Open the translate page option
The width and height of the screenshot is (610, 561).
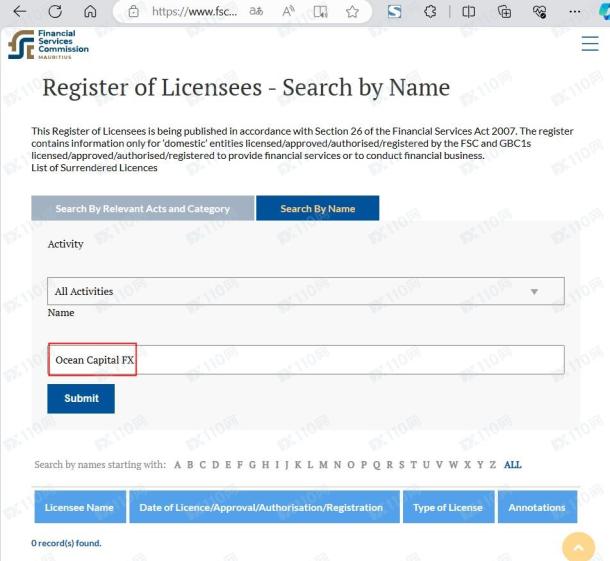[256, 12]
